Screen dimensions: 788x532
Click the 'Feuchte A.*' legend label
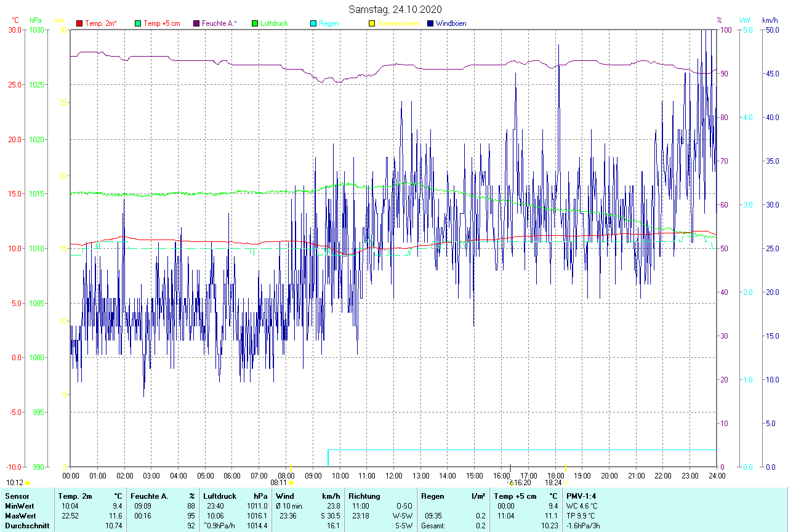click(219, 23)
